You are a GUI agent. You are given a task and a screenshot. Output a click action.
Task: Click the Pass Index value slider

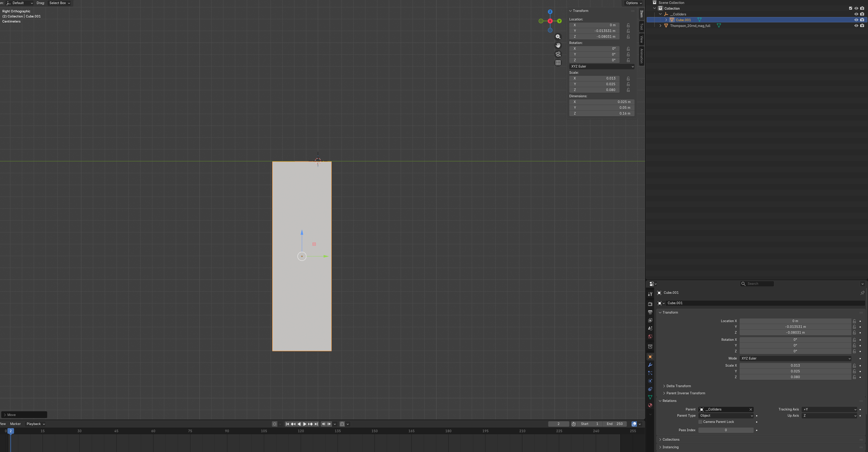click(x=726, y=430)
